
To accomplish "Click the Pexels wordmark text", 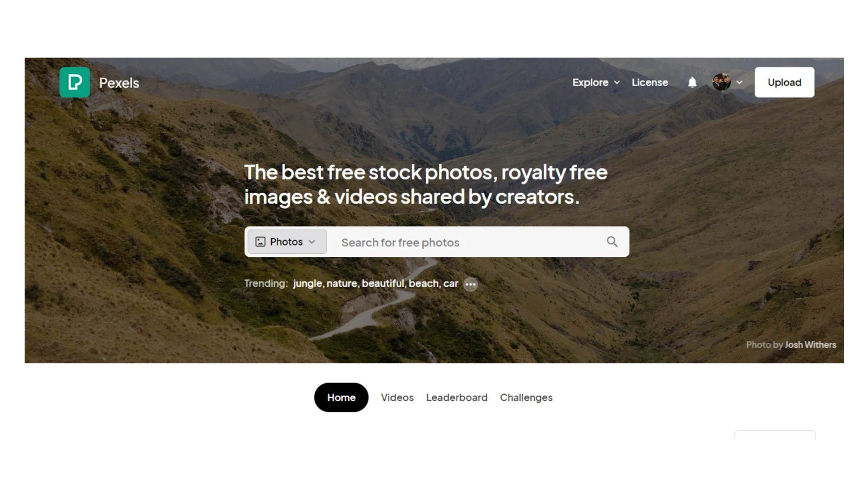I will (119, 83).
